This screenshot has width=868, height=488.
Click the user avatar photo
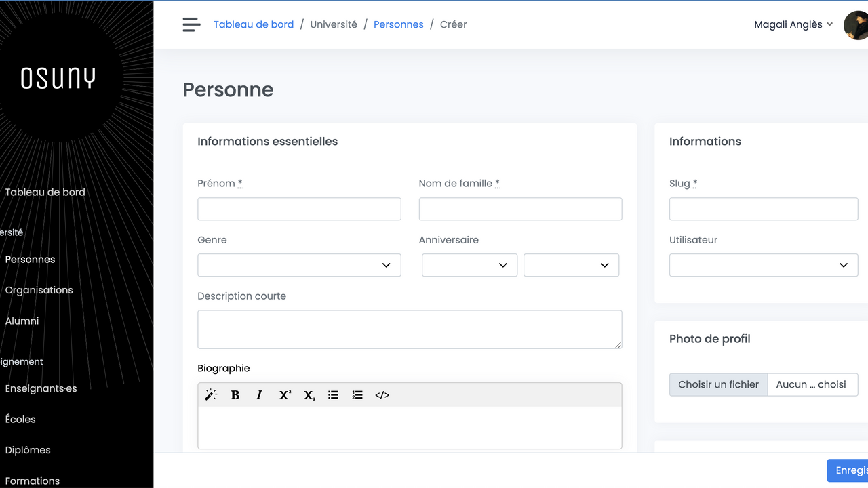click(x=856, y=25)
